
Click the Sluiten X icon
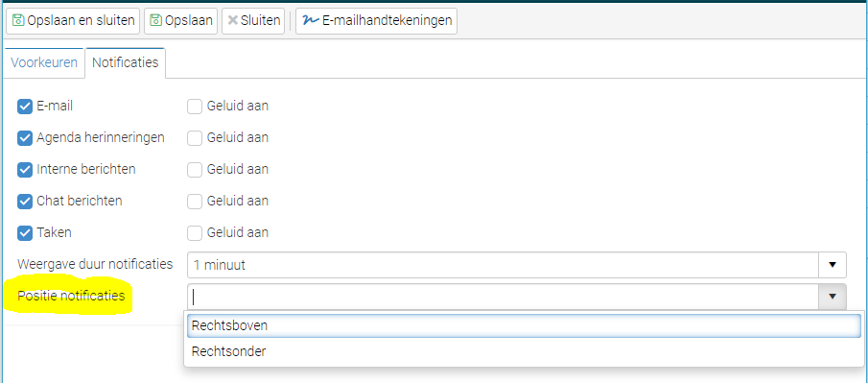click(233, 21)
